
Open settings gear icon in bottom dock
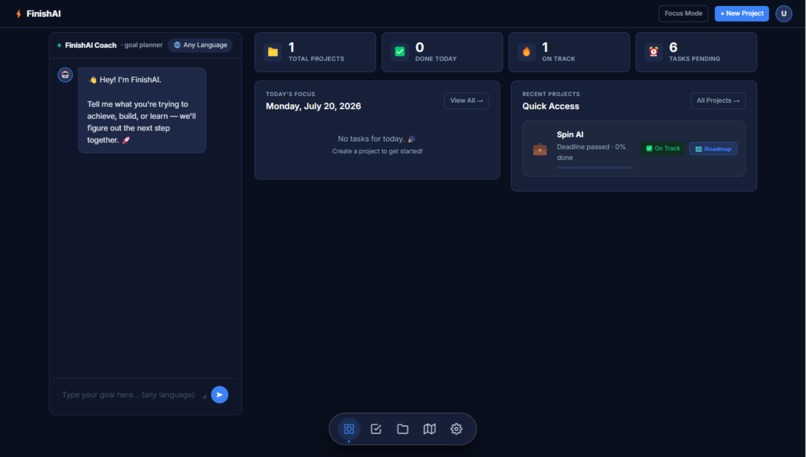456,429
